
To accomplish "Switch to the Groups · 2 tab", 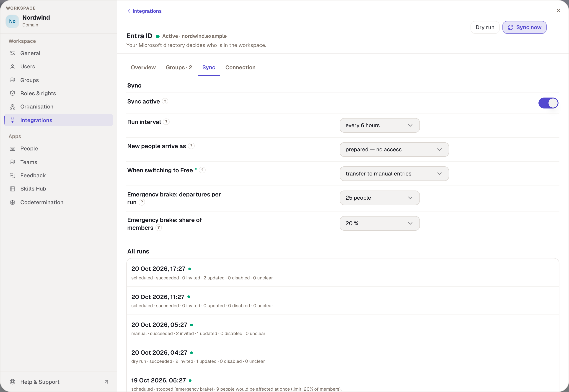I will [179, 67].
